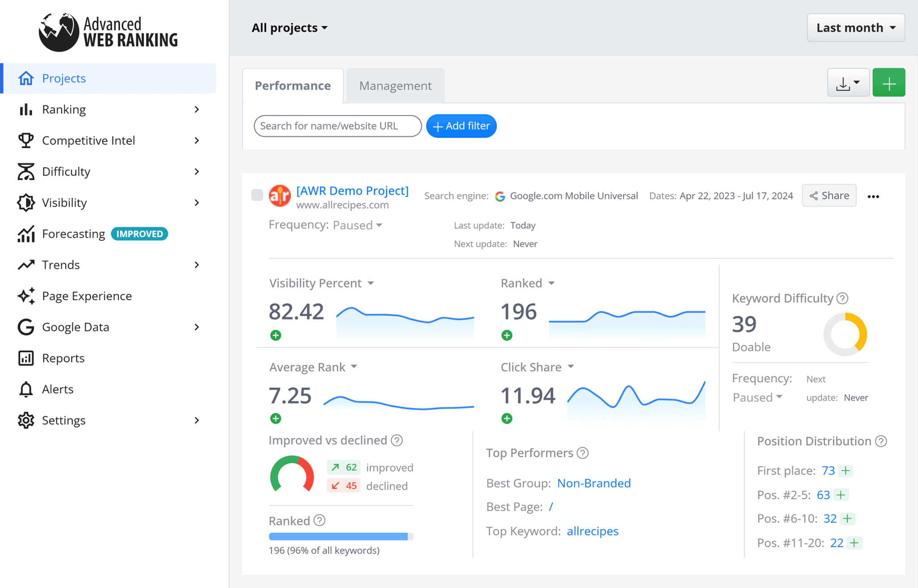918x588 pixels.
Task: Switch to the Management tab
Action: click(x=395, y=85)
